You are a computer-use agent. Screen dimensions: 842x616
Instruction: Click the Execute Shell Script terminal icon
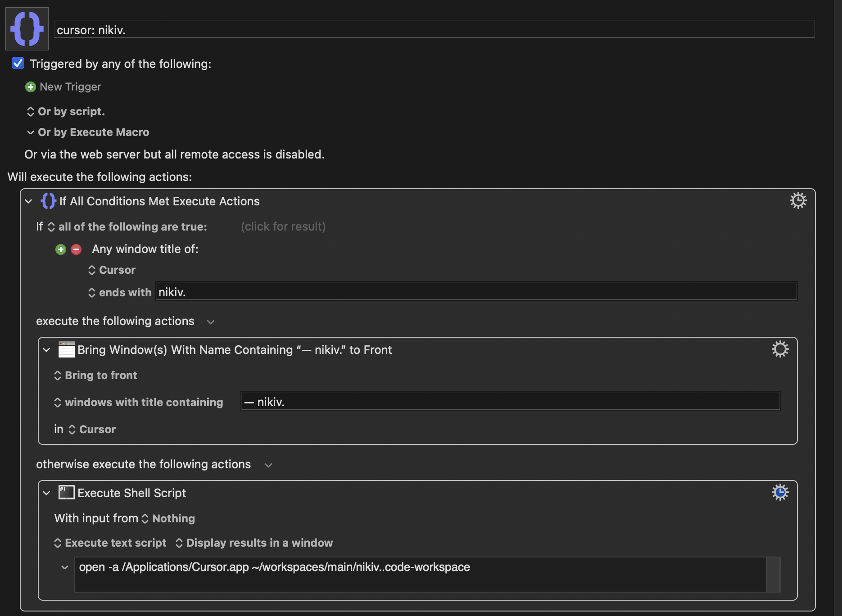(66, 493)
